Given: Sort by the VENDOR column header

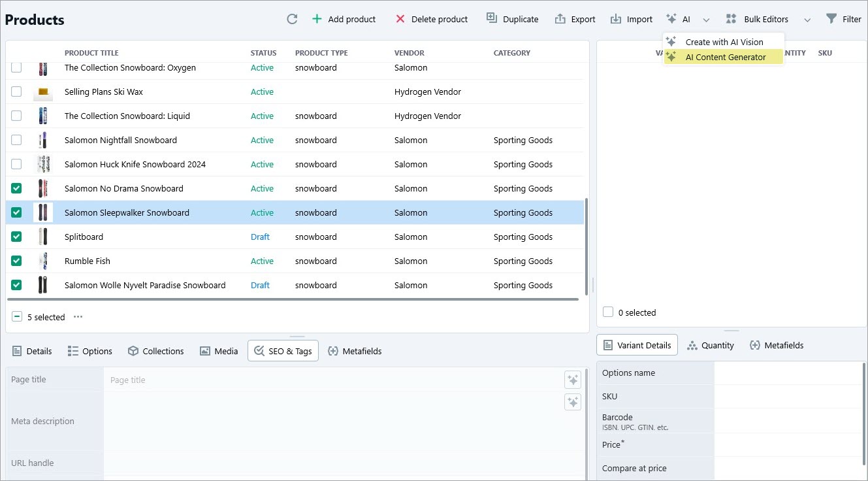Looking at the screenshot, I should pyautogui.click(x=410, y=53).
